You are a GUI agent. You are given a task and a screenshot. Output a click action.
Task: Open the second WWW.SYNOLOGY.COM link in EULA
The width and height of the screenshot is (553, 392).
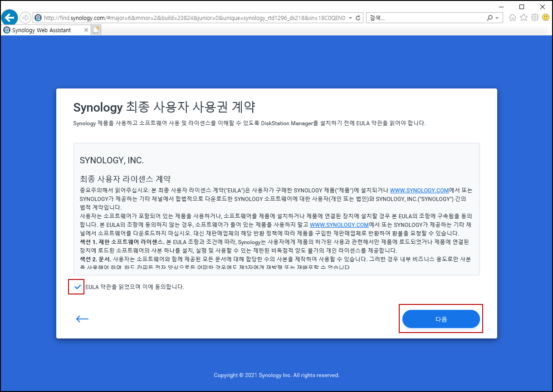point(339,225)
